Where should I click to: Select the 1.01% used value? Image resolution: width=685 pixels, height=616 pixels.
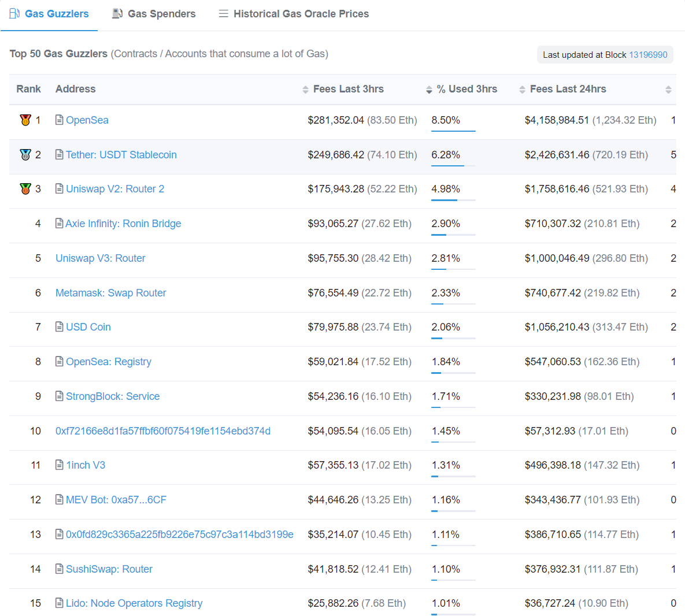(446, 603)
